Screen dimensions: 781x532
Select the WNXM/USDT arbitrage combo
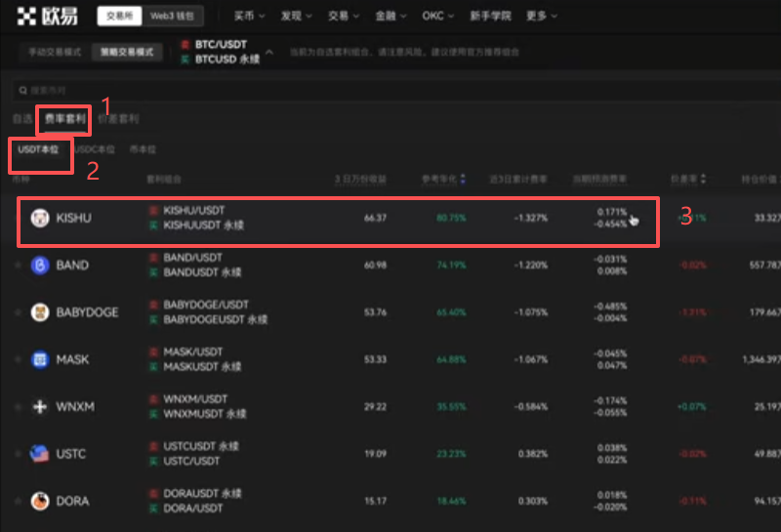coord(198,406)
